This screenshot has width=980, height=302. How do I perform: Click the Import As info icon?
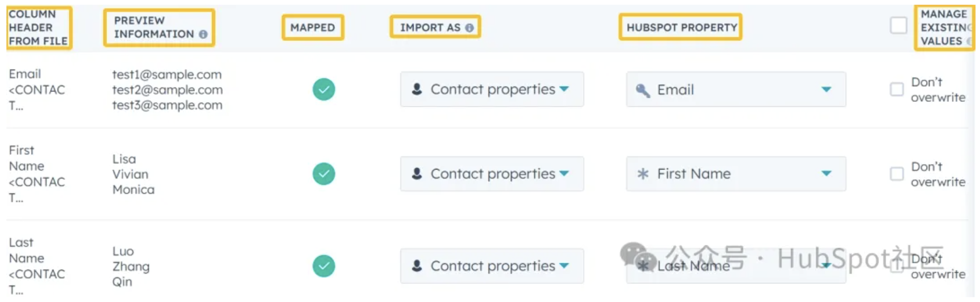[470, 27]
